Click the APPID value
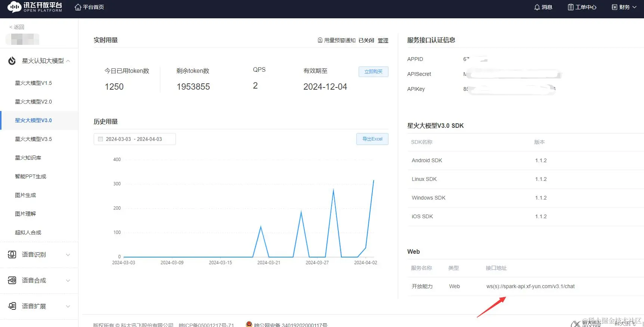This screenshot has width=644, height=327. tap(475, 59)
